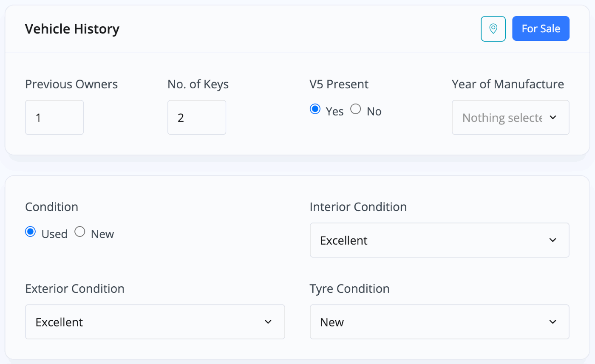Click the Previous Owners label

point(71,84)
